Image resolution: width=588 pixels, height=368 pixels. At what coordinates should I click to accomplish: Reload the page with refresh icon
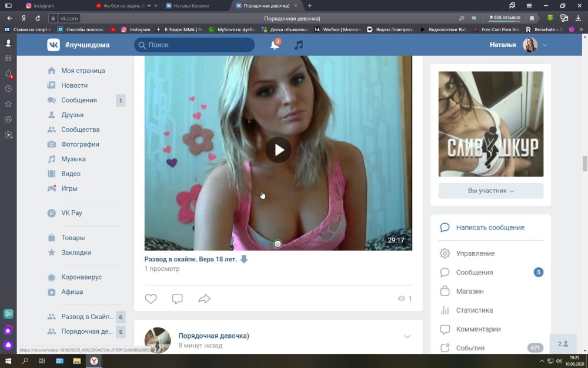click(38, 18)
